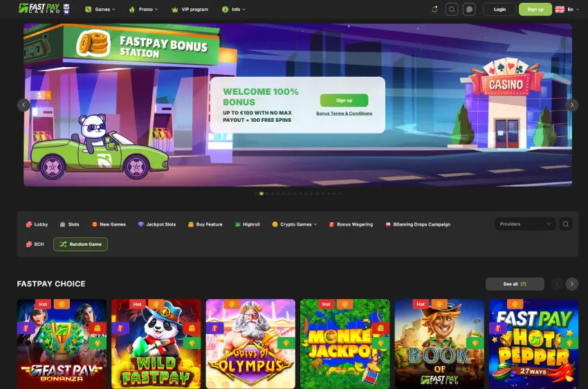Viewport: 588px width, 389px height.
Task: Select the Buy Feature category
Action: click(205, 224)
